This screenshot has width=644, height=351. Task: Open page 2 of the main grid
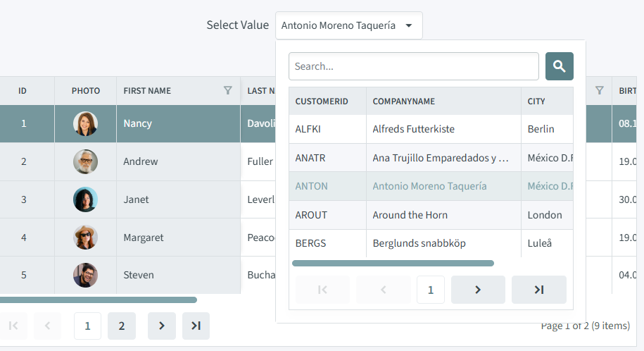tap(122, 326)
